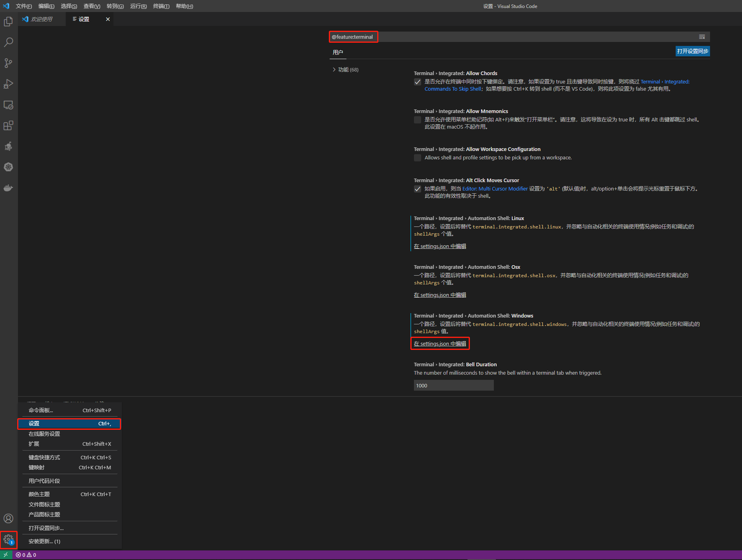Enable Terminal Integrated Allow Mnemonics

[417, 120]
